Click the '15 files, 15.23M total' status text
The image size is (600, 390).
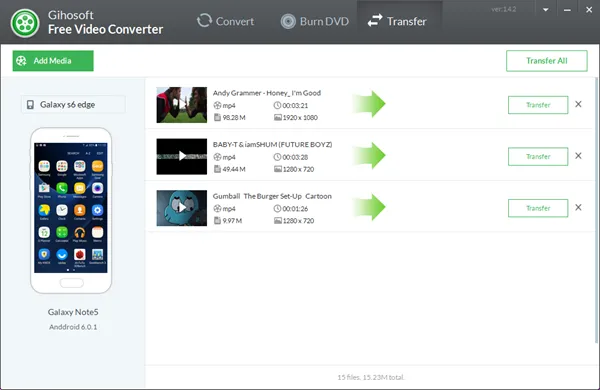pyautogui.click(x=371, y=377)
